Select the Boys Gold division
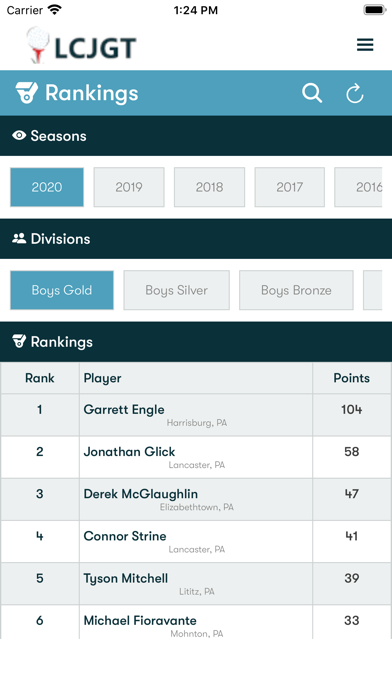The height and width of the screenshot is (696, 392). [x=62, y=290]
